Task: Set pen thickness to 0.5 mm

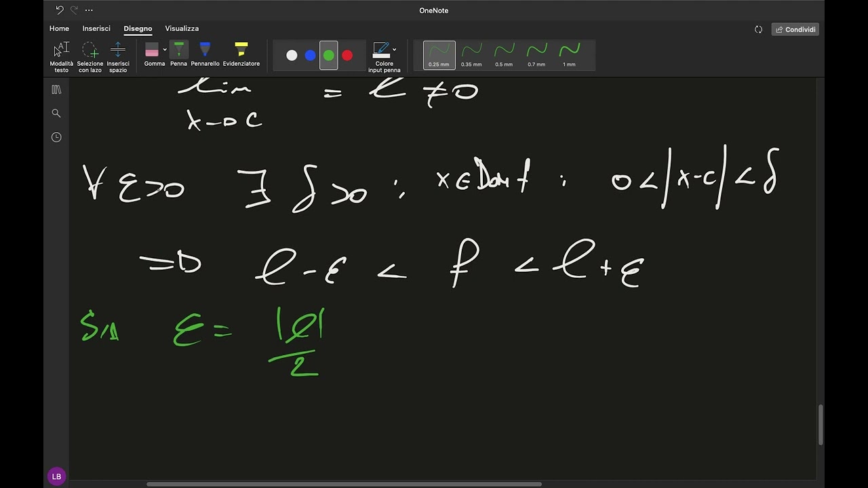Action: (504, 55)
